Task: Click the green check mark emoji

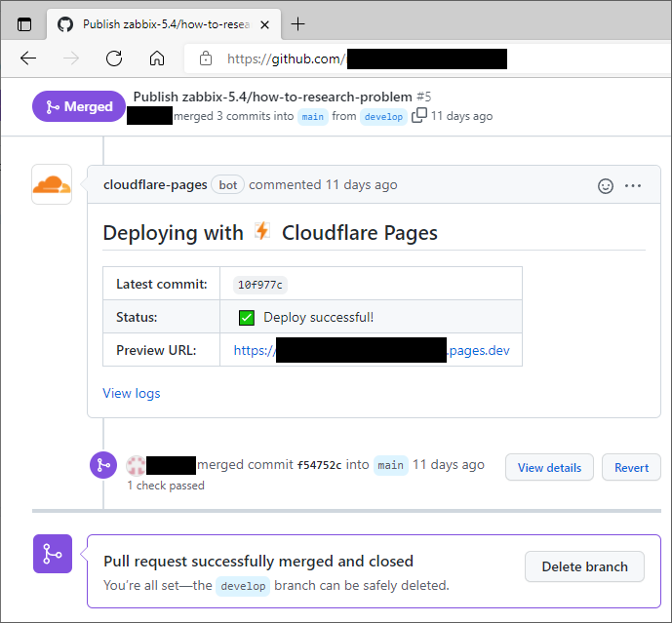Action: coord(247,318)
